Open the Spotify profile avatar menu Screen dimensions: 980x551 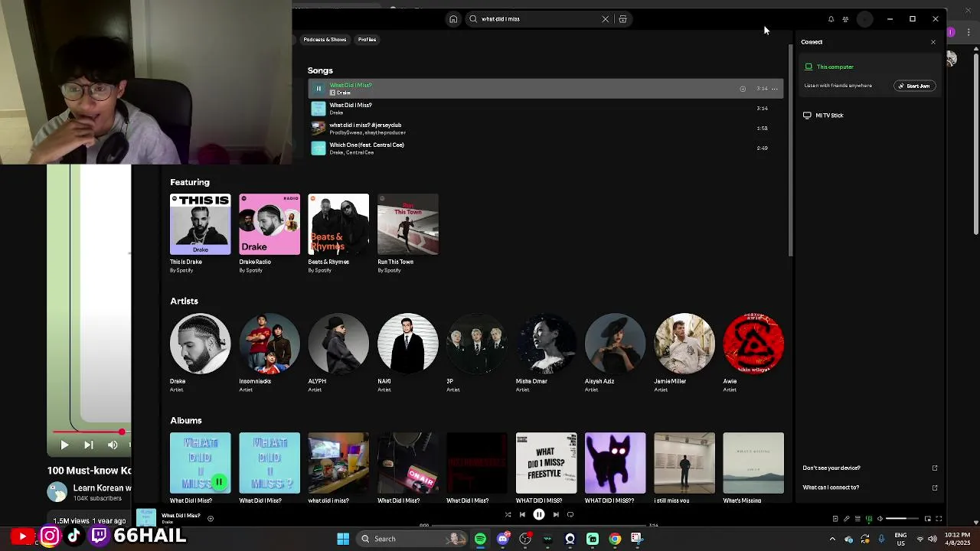(864, 19)
